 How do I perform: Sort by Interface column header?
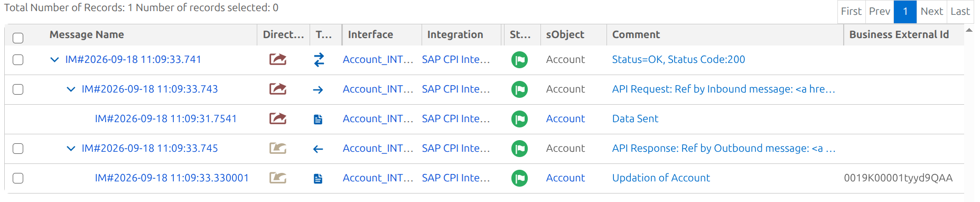click(x=370, y=34)
